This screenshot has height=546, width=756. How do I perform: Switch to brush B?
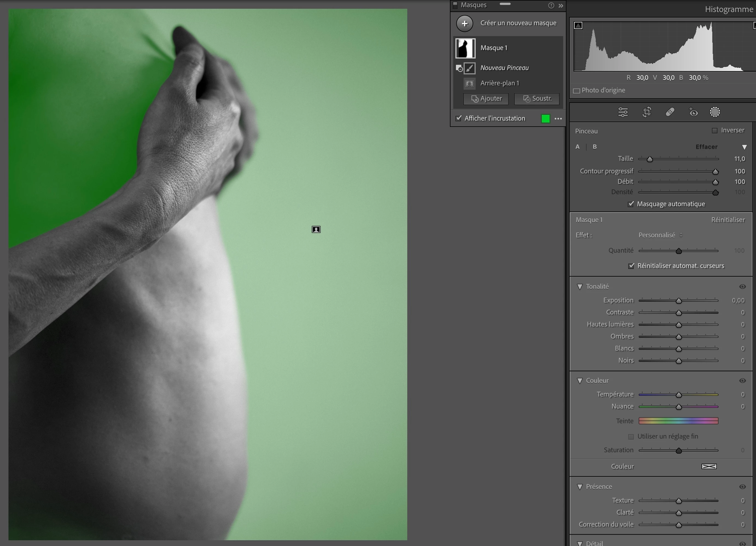tap(595, 147)
